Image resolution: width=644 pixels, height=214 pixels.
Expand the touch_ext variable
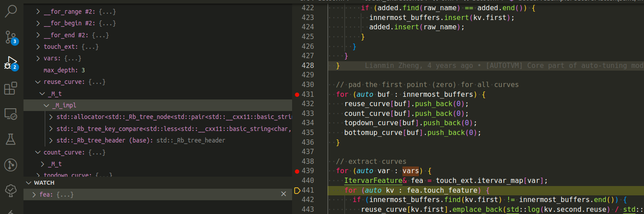point(38,47)
